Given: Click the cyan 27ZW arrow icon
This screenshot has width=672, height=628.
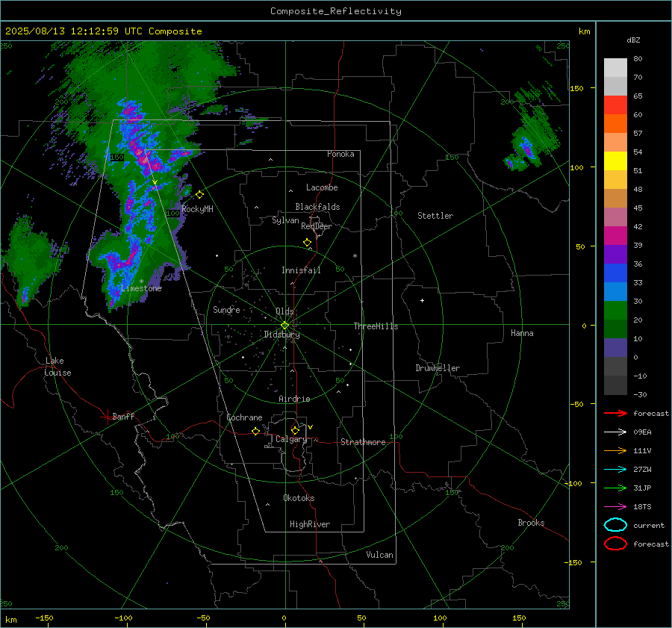Looking at the screenshot, I should coord(615,470).
